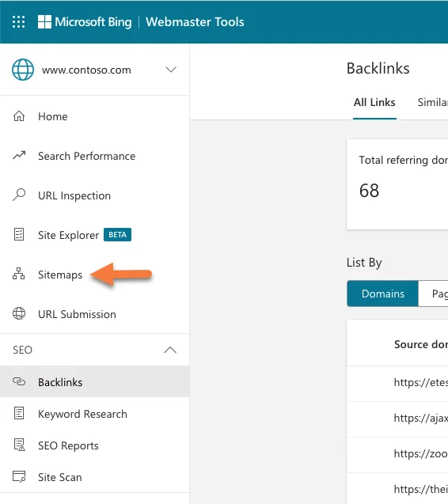Open the SEO Reports icon

[x=19, y=445]
